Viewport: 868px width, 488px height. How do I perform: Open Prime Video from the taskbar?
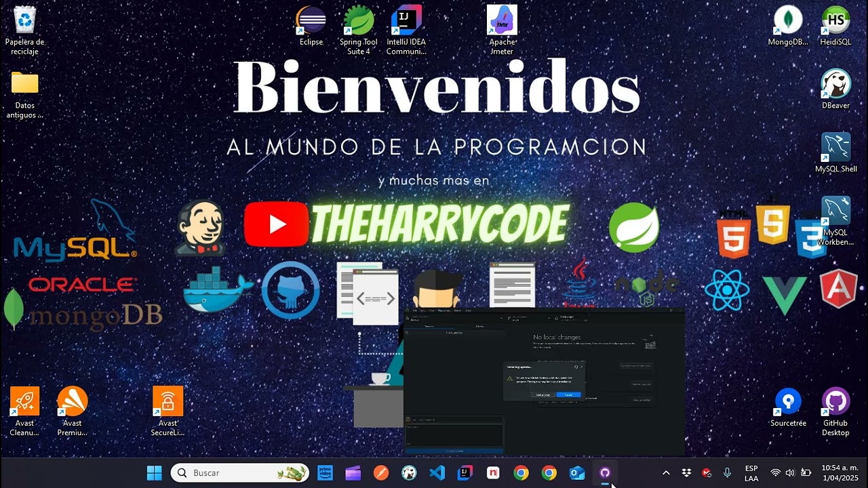tap(325, 472)
